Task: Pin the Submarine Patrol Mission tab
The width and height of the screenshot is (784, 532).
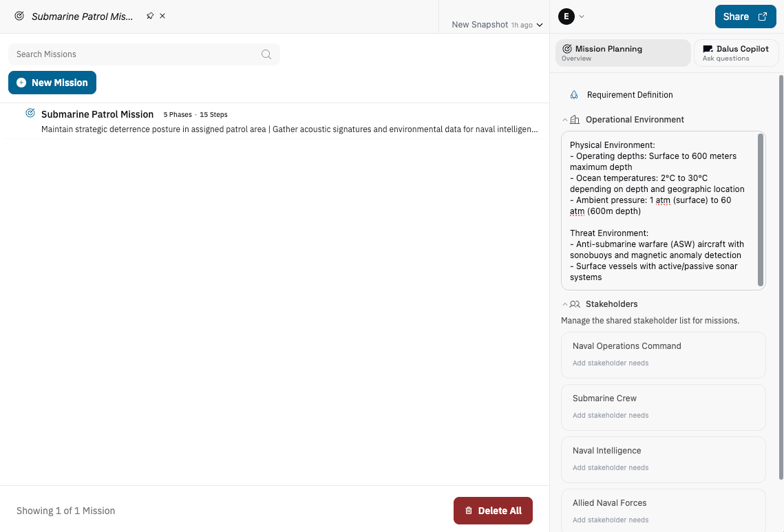Action: click(150, 16)
